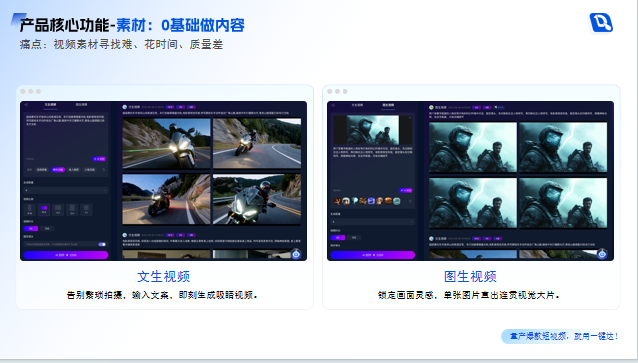Remove the uploaded soldier reference image
Image resolution: width=638 pixels, height=363 pixels.
point(410,118)
